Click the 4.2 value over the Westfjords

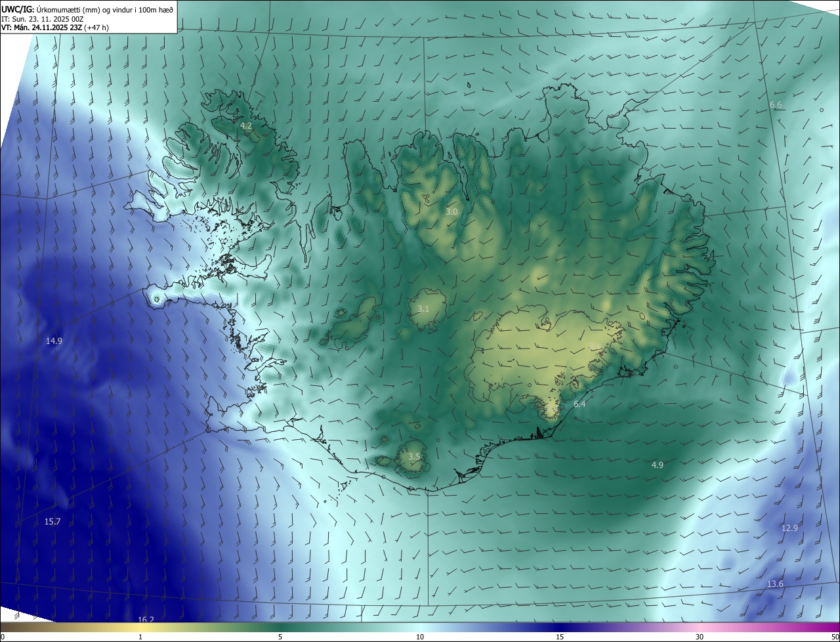[246, 125]
